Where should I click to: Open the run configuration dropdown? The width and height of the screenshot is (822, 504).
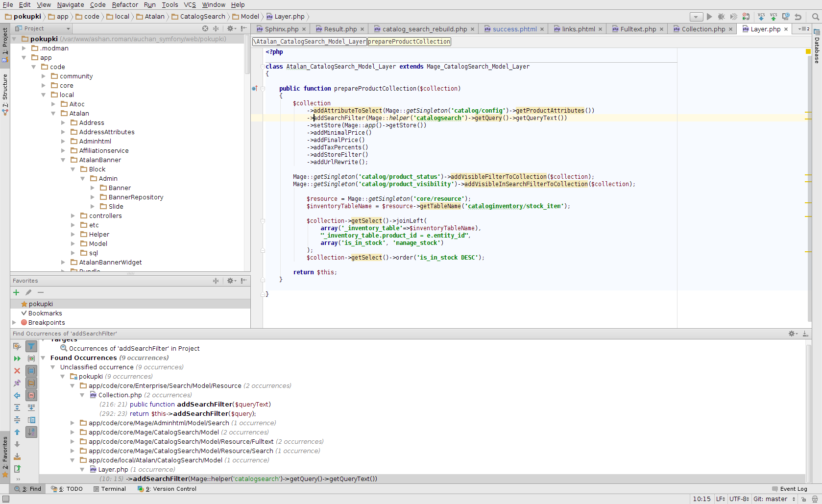696,17
